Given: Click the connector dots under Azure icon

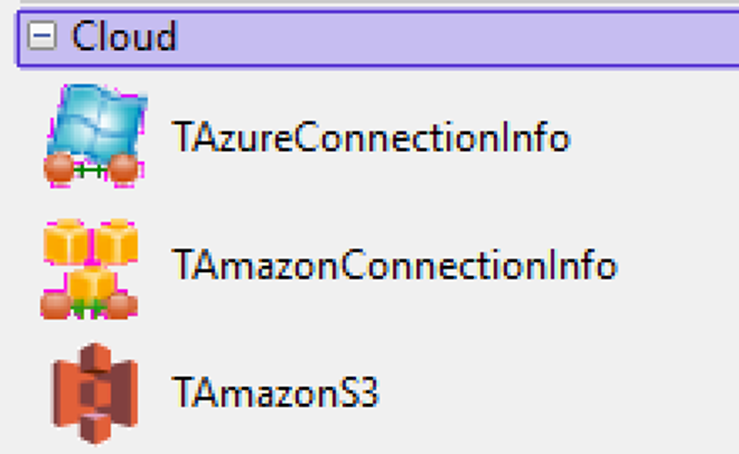Looking at the screenshot, I should 91,168.
